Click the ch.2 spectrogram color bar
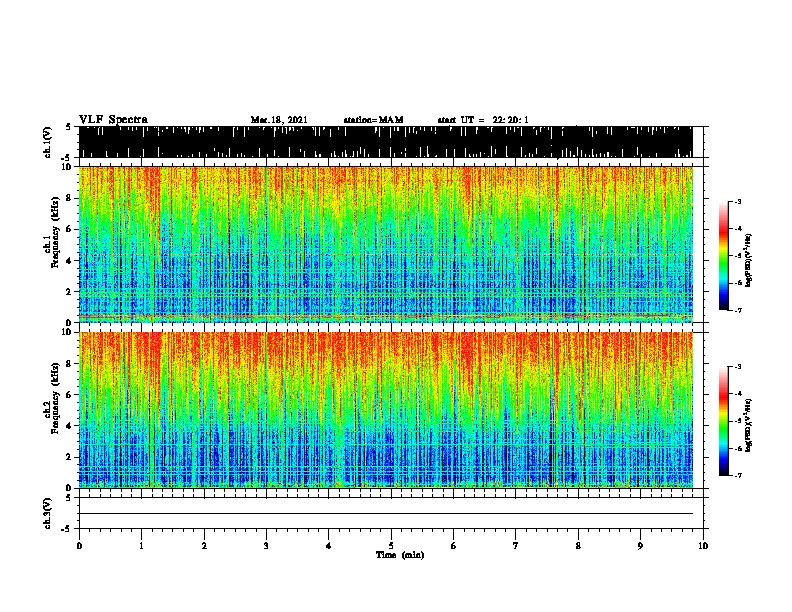 pos(723,421)
